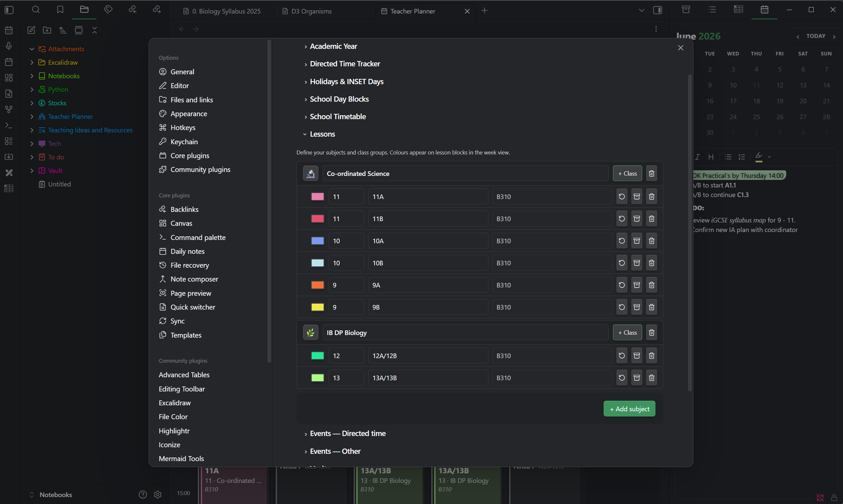The width and height of the screenshot is (843, 504).
Task: Change the green 12A/12B colour swatch
Action: 317,355
